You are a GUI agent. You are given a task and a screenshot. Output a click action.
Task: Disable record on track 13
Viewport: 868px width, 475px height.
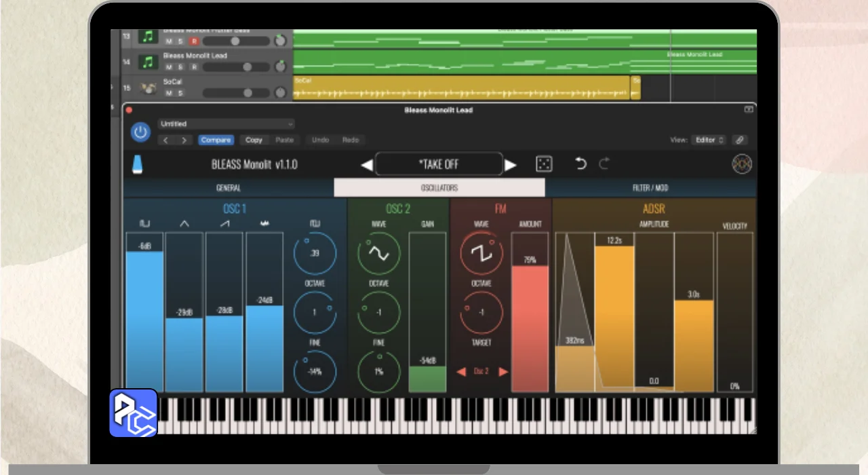coord(194,41)
